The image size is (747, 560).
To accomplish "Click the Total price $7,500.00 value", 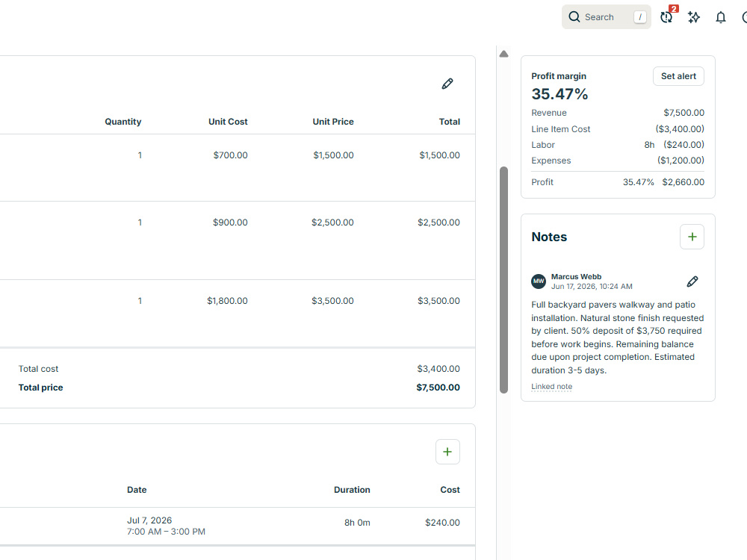I will coord(438,388).
